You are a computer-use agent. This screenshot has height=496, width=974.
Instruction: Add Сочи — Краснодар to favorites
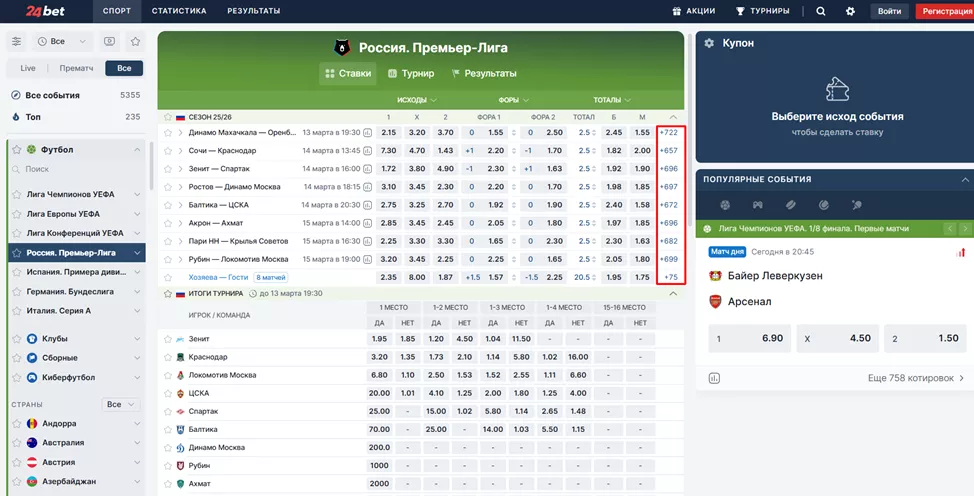168,151
